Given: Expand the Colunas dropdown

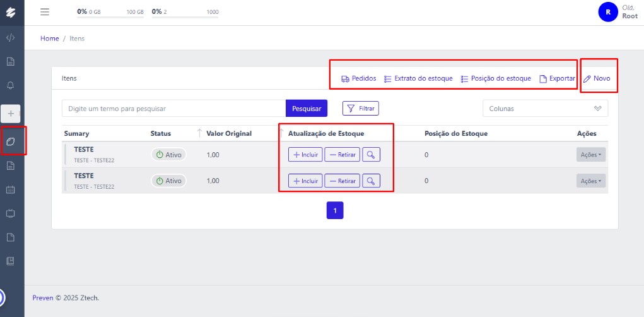Looking at the screenshot, I should pos(545,109).
